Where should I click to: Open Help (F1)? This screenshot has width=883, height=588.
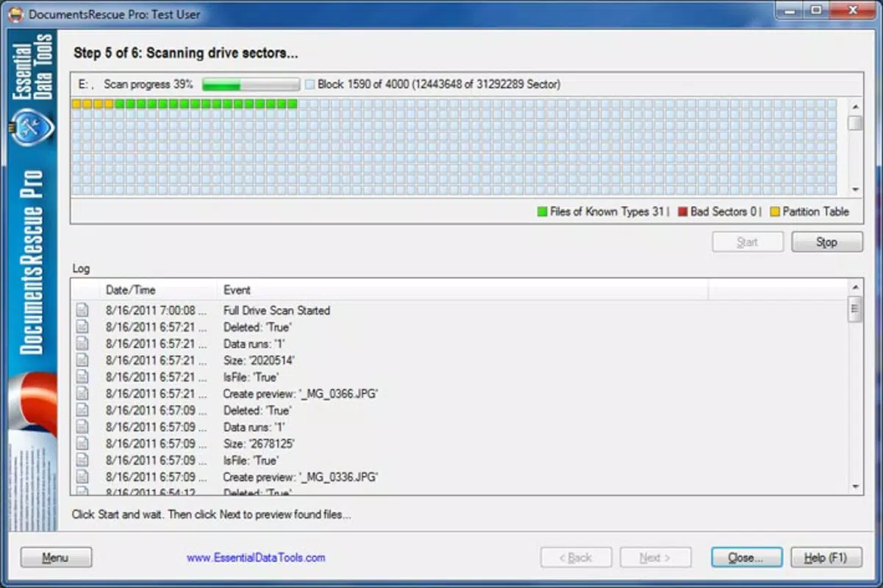point(826,557)
